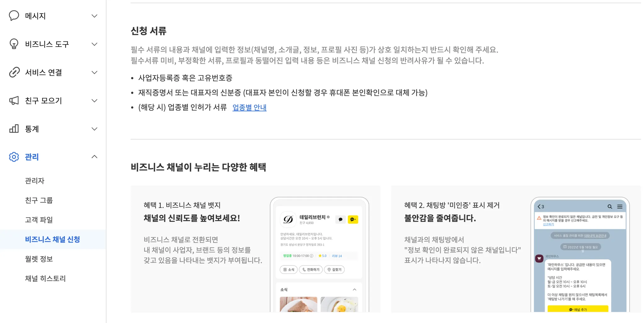Go to 채널 히스토리 page
644x323 pixels.
45,278
